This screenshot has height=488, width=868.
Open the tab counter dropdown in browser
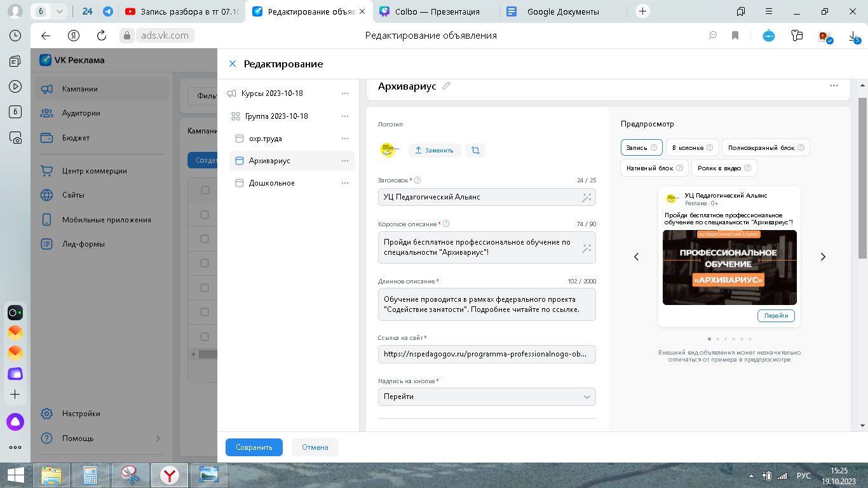(x=60, y=11)
